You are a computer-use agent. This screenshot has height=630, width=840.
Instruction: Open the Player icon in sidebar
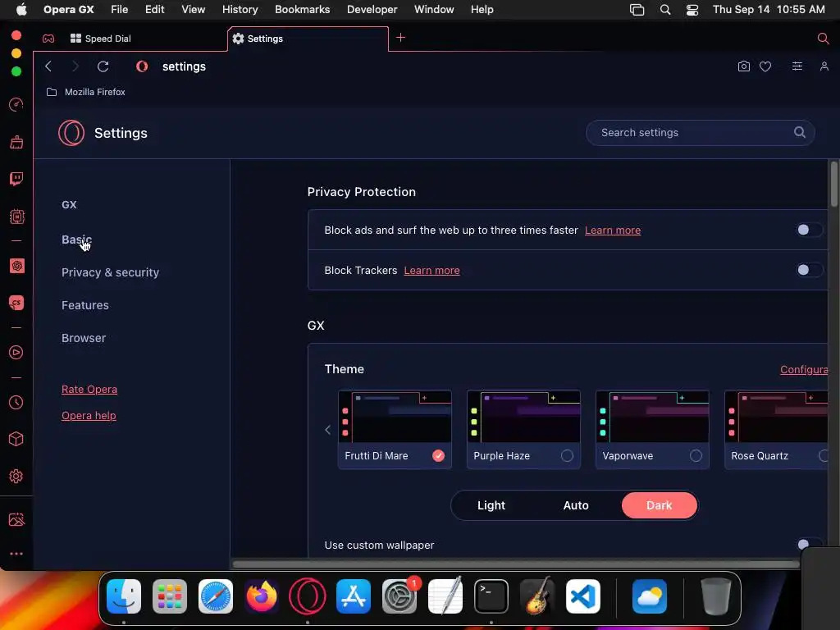16,353
